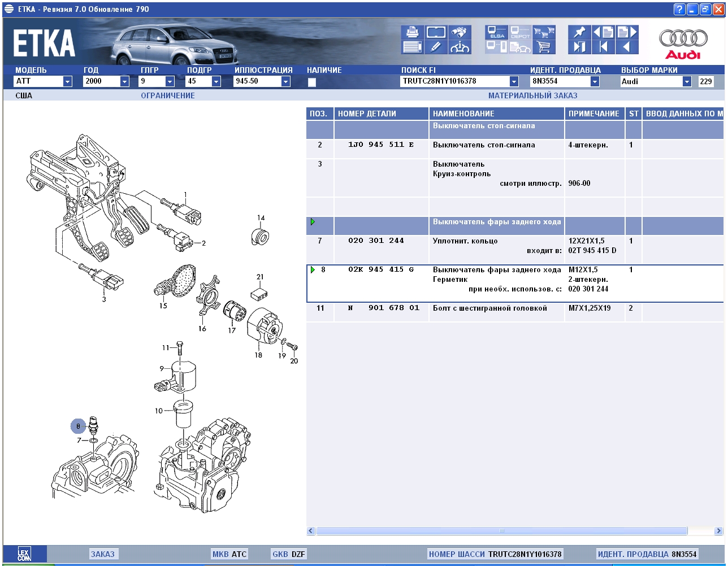This screenshot has width=728, height=566.
Task: Toggle the НАЛИЧИЕ checkbox
Action: point(311,82)
